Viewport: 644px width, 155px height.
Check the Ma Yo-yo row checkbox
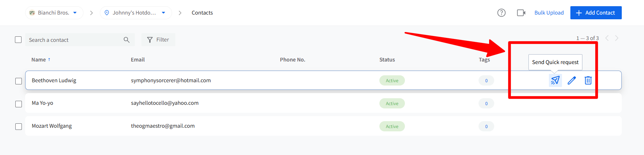[x=19, y=104]
